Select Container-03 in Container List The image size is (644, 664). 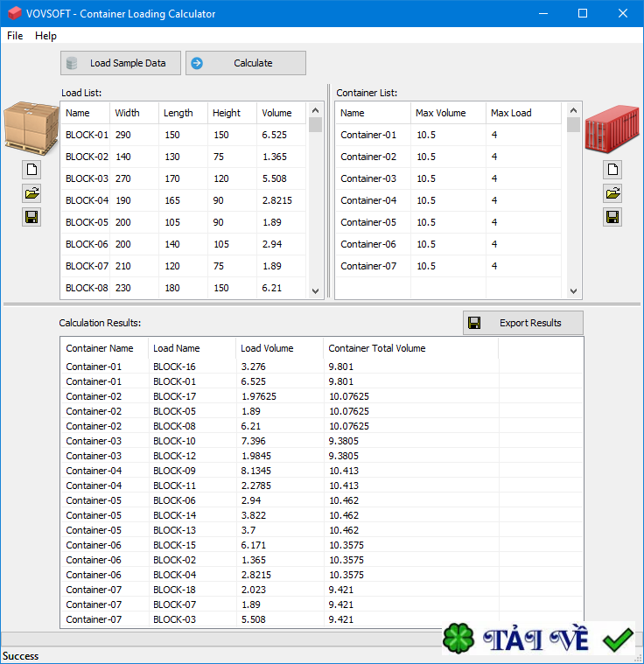[x=449, y=178]
